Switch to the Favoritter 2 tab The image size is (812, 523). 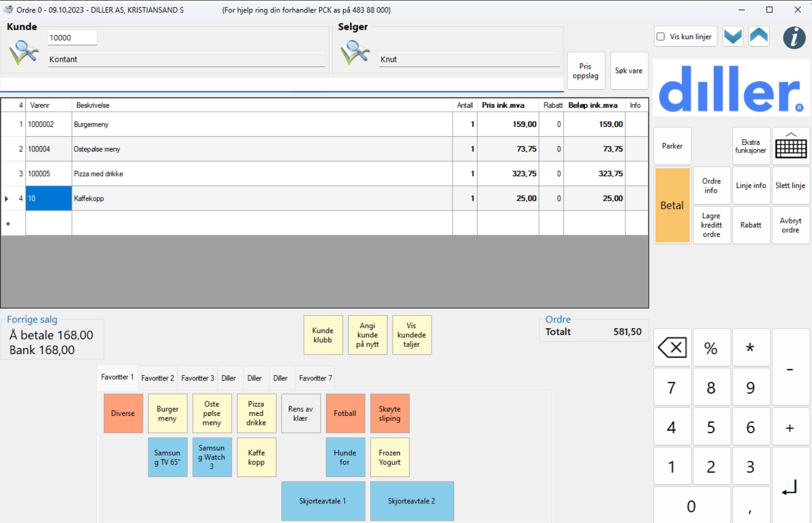point(158,378)
